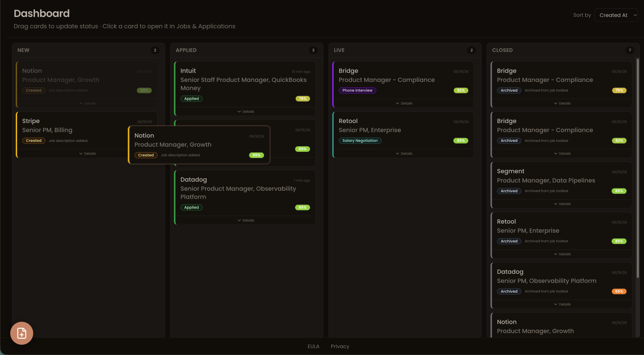The width and height of the screenshot is (644, 355).
Task: Expand Details on Closed Bridge 75% card
Action: [x=562, y=103]
